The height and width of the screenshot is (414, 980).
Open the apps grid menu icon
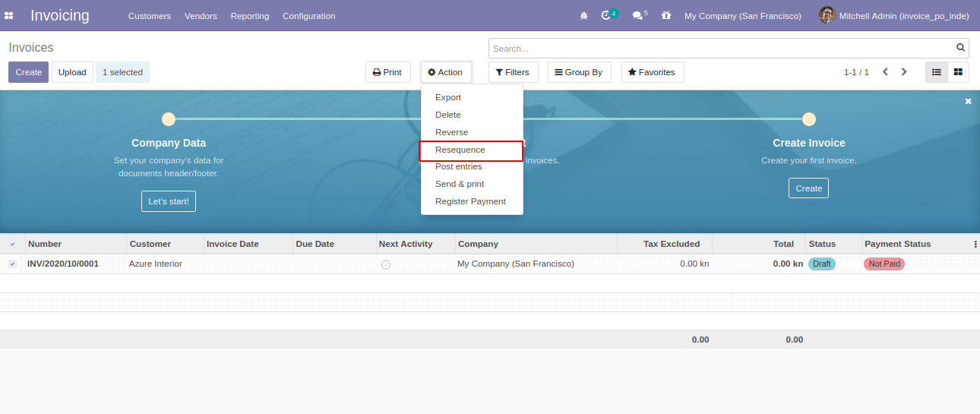[9, 15]
